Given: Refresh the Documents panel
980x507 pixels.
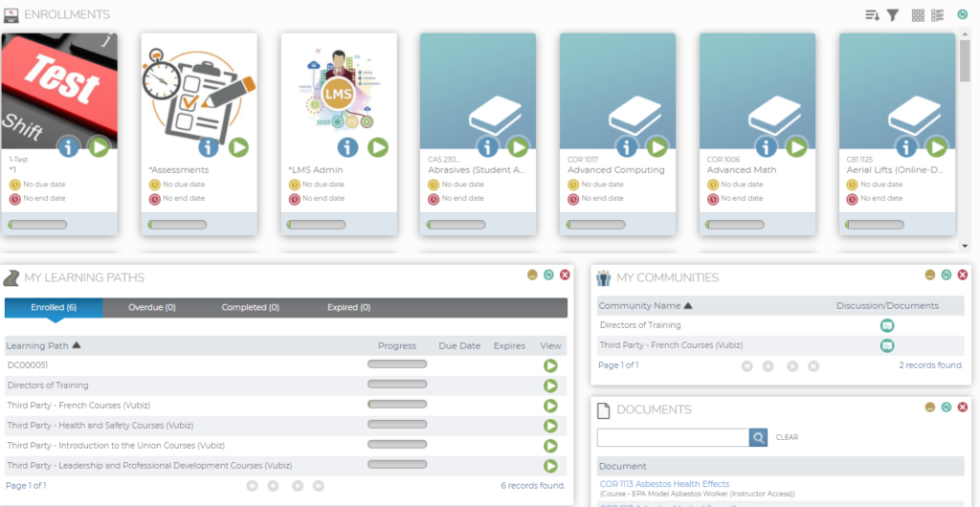Looking at the screenshot, I should (947, 408).
